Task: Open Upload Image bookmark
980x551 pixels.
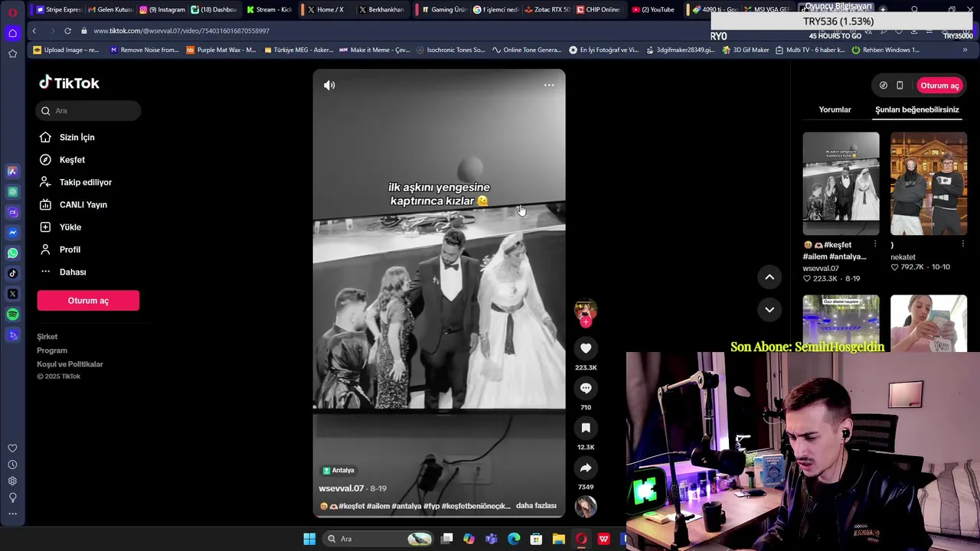Action: pyautogui.click(x=67, y=50)
